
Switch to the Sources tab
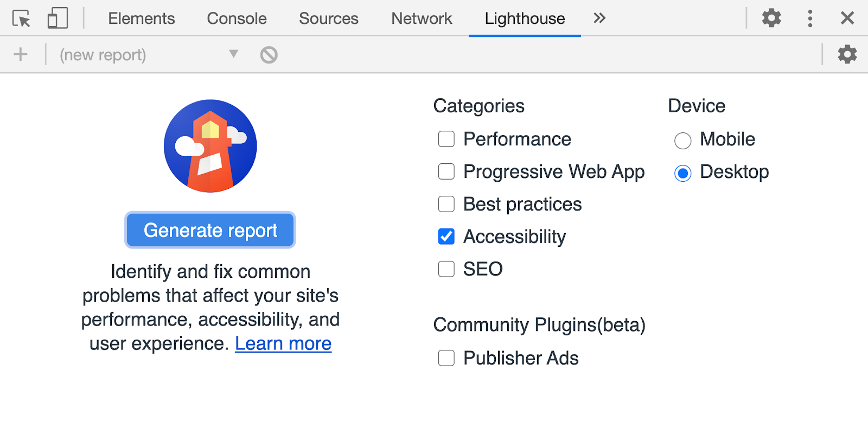pos(328,18)
